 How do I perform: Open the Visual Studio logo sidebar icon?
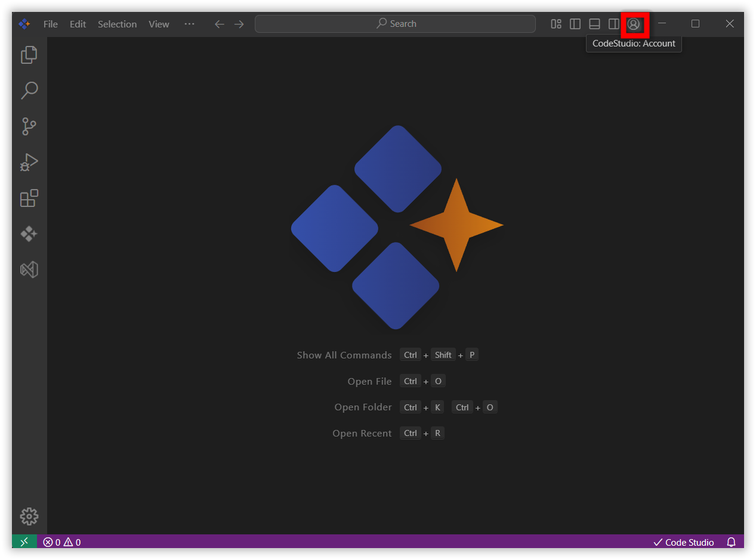[29, 270]
